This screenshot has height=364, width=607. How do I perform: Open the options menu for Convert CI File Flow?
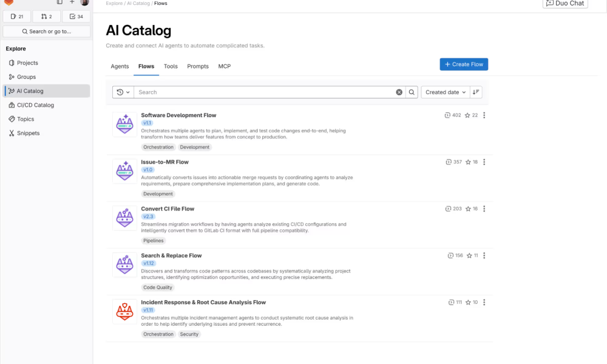[484, 209]
